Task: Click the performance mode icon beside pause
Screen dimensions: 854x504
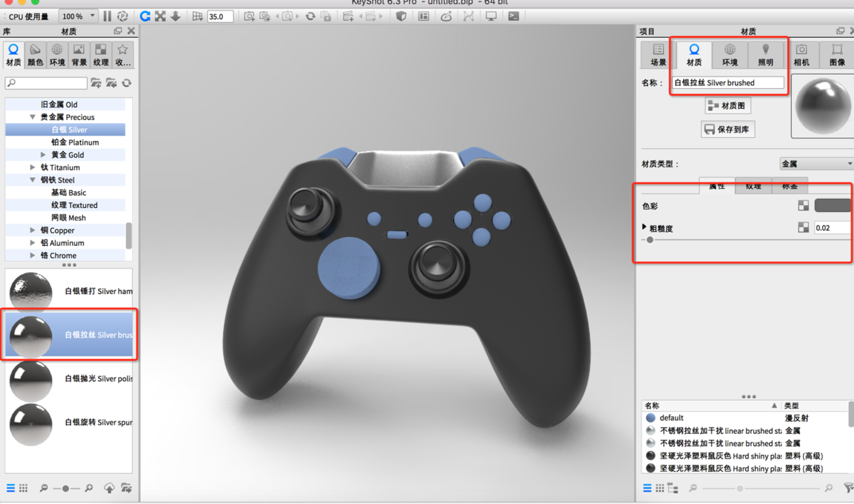Action: 123,16
